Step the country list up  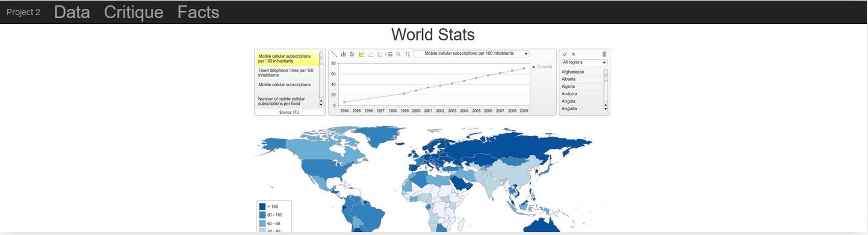pos(606,105)
